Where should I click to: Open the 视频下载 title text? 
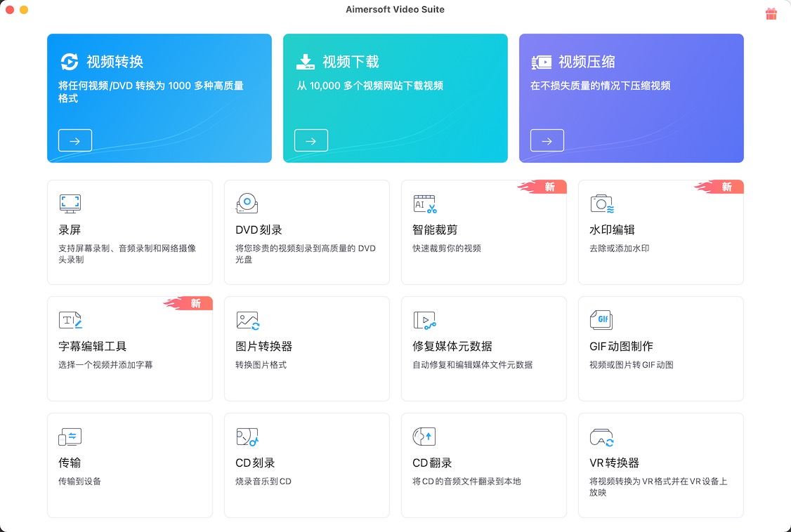pos(351,62)
